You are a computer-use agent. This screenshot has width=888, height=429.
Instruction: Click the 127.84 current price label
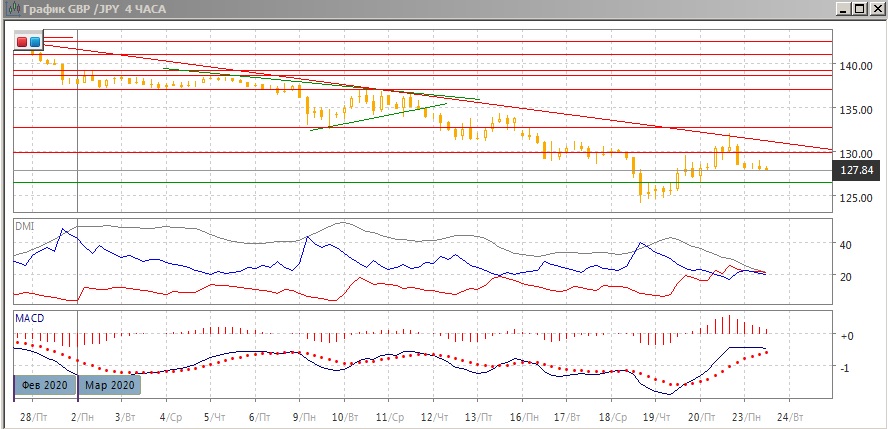click(858, 171)
